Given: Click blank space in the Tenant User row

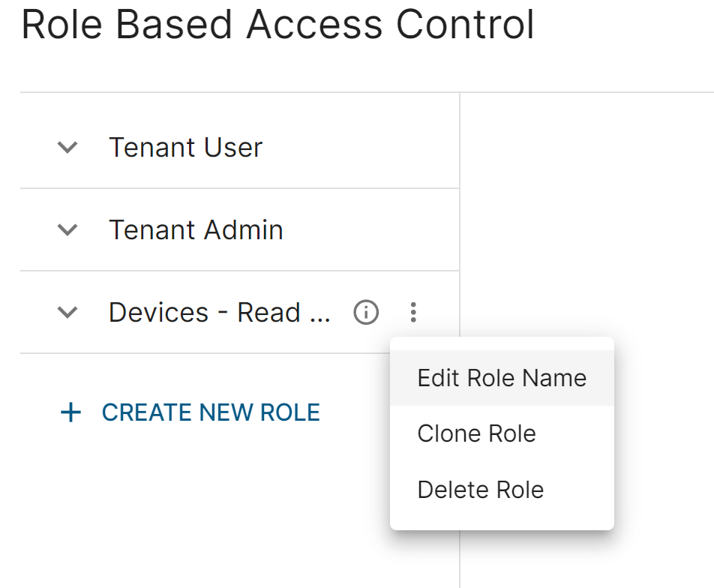Looking at the screenshot, I should click(x=360, y=147).
